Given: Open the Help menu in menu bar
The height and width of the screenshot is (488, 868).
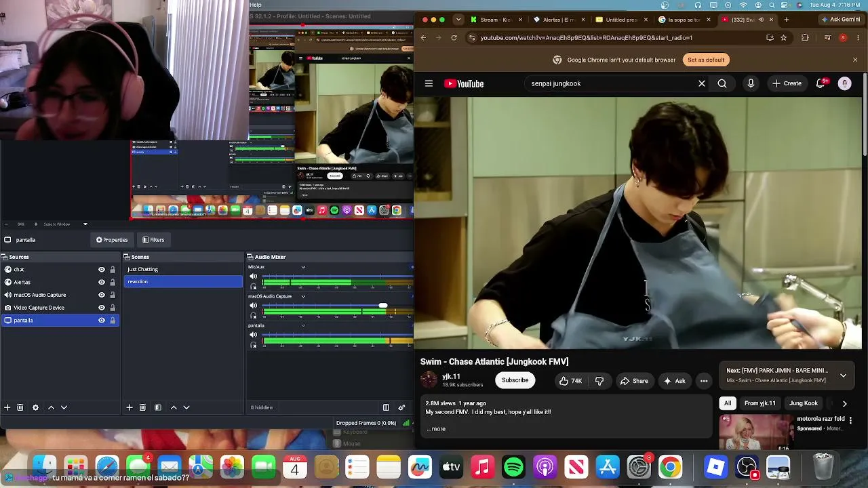Looking at the screenshot, I should tap(255, 5).
